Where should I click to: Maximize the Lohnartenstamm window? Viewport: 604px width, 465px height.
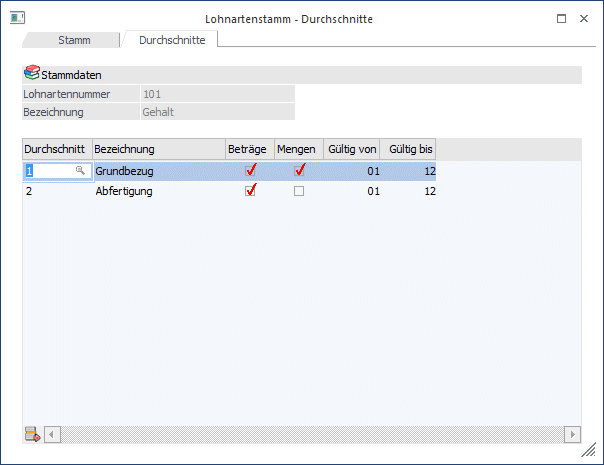[561, 19]
